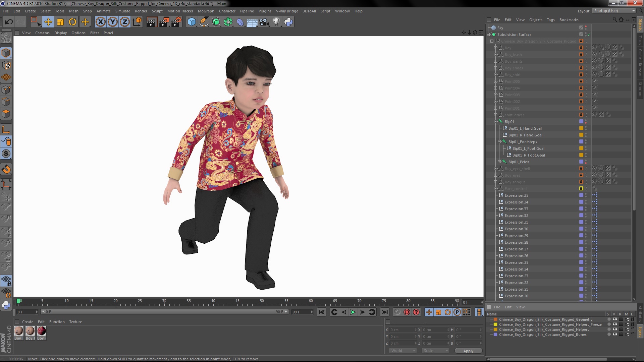Toggle Autokeying button
The image size is (644, 362).
tap(407, 312)
